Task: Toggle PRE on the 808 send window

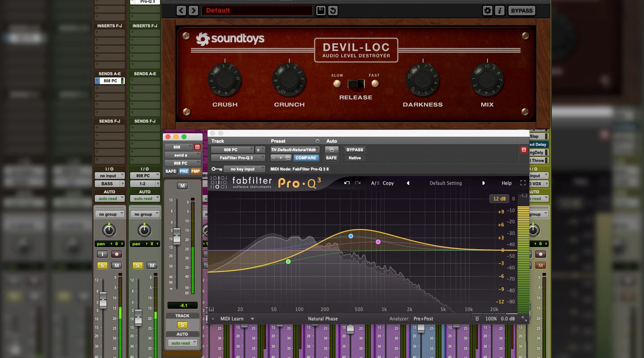Action: coord(184,171)
